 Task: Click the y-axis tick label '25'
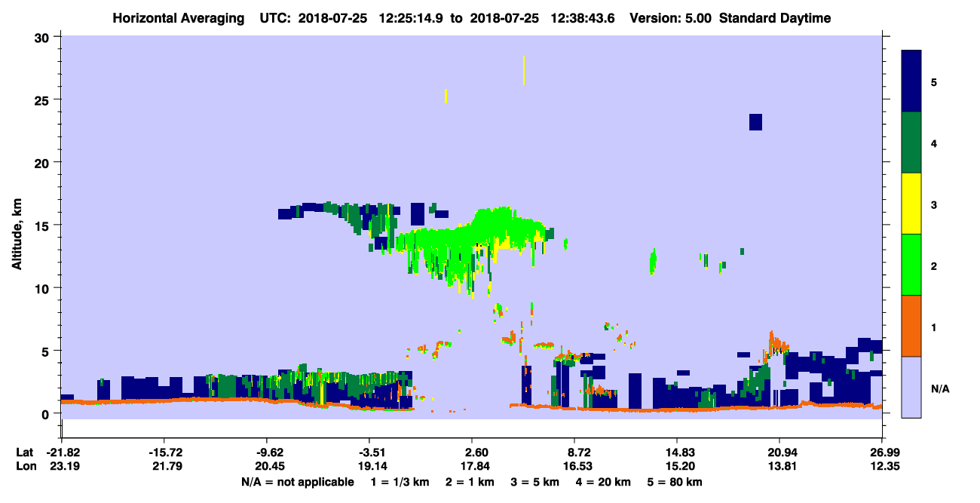[x=42, y=100]
